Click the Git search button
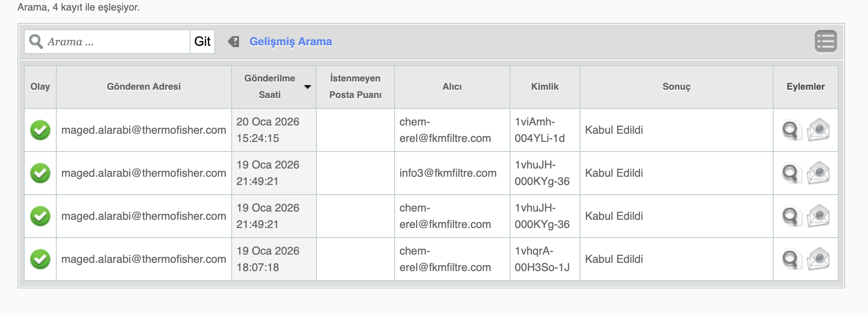868x315 pixels. coord(202,42)
